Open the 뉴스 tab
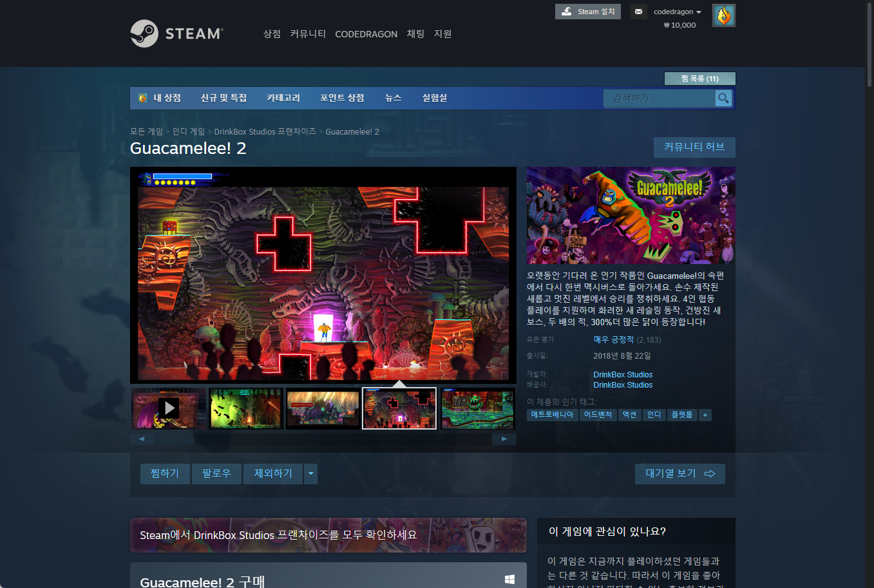Viewport: 874px width, 588px height. click(x=393, y=98)
